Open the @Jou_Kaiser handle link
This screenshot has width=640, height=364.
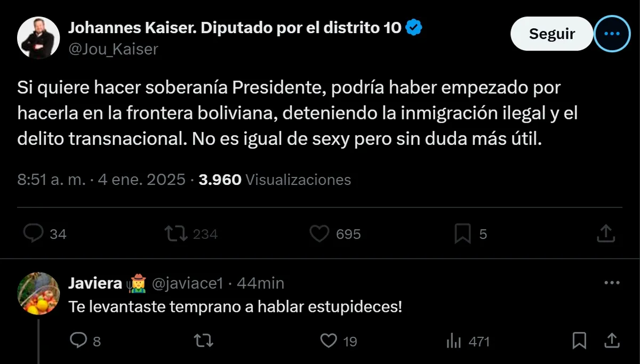coord(113,49)
